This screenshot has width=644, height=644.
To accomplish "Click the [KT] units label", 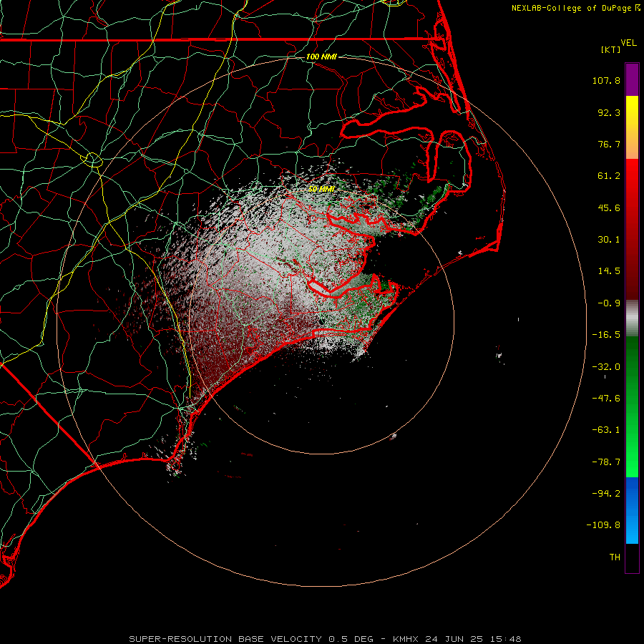I will tap(611, 49).
